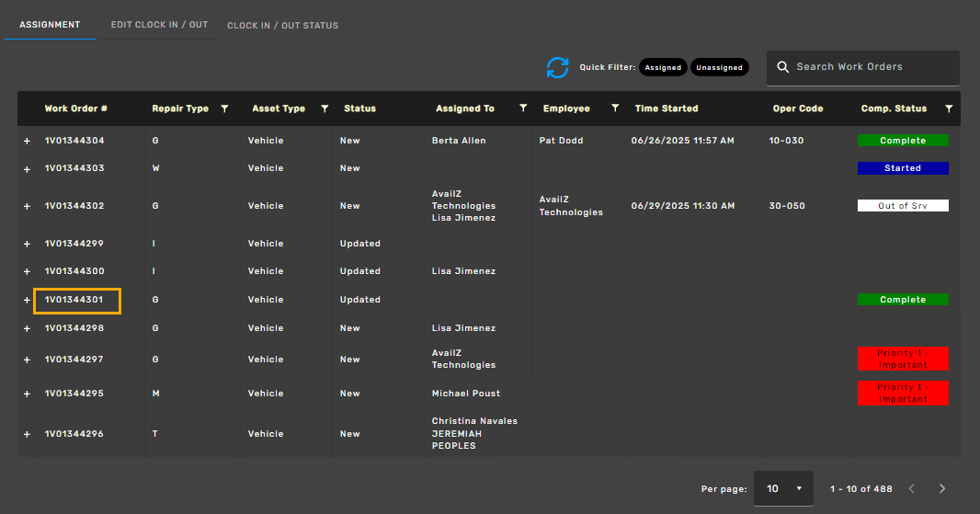Open the Comp. Status column filter

click(x=949, y=109)
